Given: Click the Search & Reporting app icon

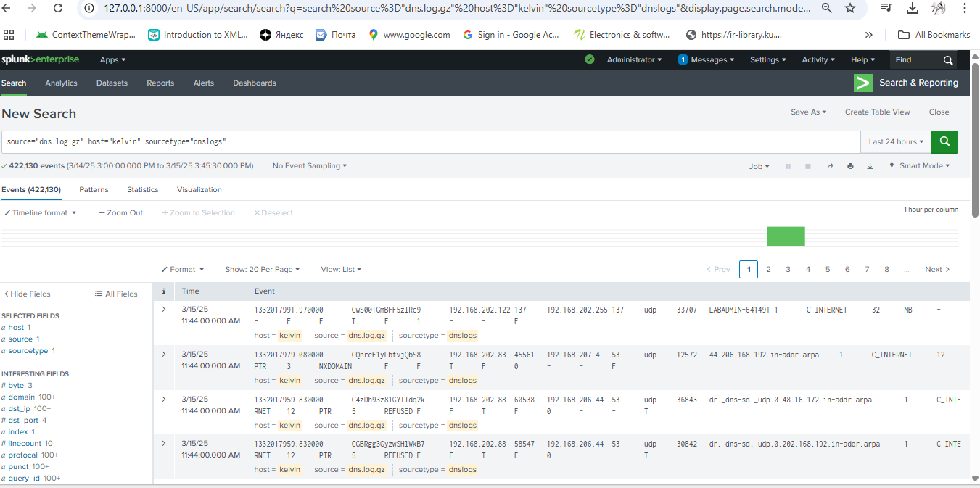Looking at the screenshot, I should 863,83.
